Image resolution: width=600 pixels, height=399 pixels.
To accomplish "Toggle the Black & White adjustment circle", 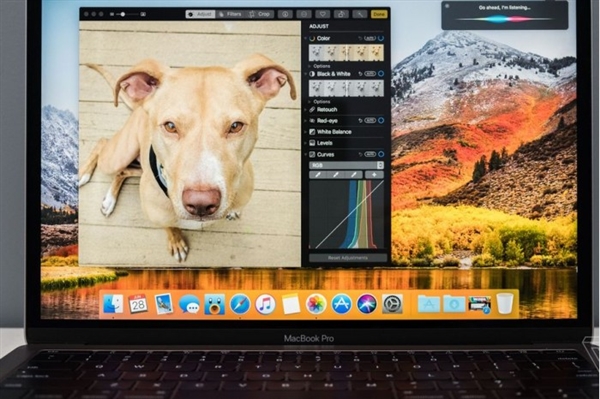I will (x=381, y=73).
